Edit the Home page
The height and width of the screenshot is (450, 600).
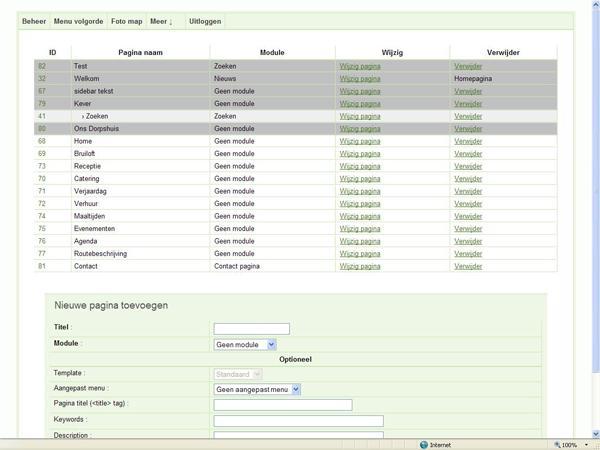(360, 141)
